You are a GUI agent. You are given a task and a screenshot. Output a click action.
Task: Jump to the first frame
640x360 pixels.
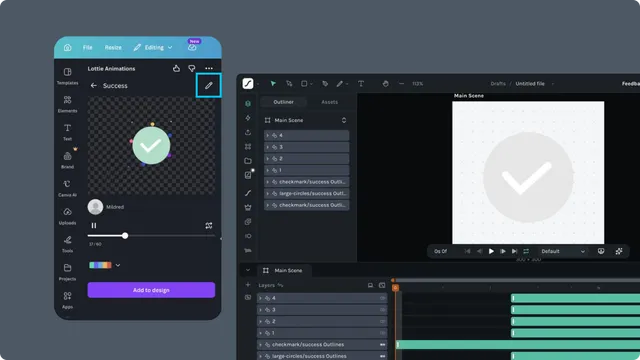467,251
